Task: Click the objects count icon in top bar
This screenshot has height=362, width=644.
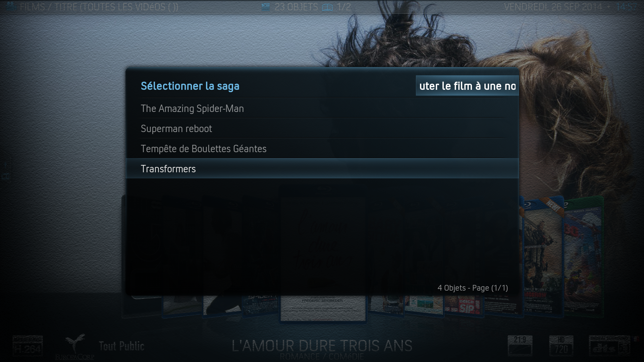Action: pyautogui.click(x=266, y=7)
